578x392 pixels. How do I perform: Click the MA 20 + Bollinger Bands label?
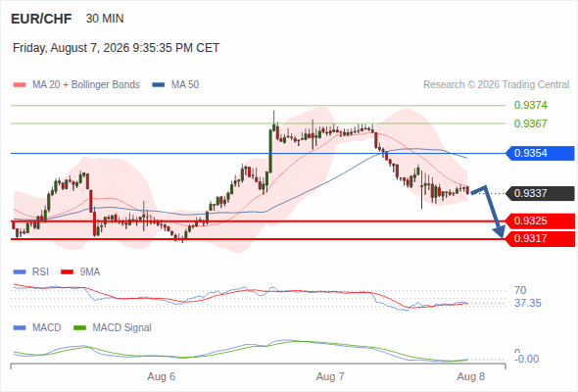click(x=86, y=85)
